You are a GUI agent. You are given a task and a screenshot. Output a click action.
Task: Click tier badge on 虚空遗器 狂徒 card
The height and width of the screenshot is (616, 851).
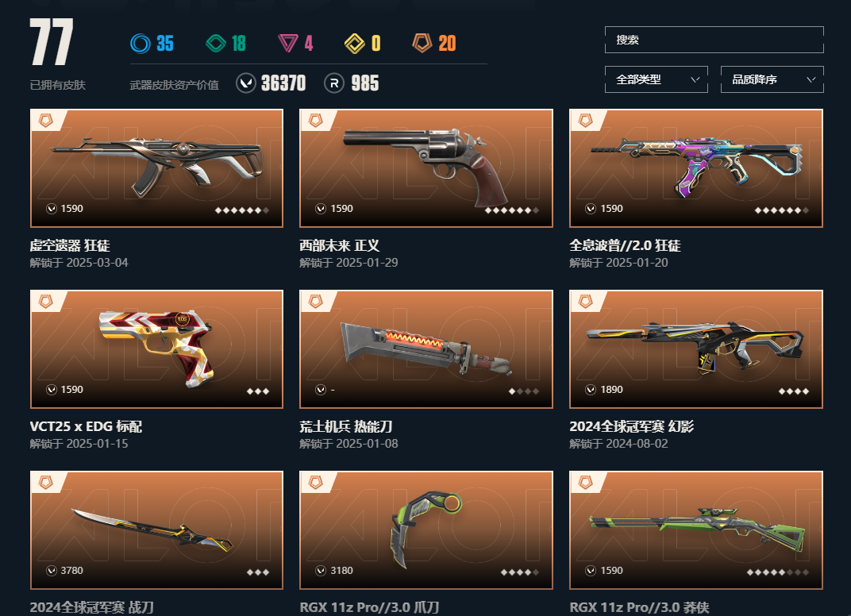coord(46,121)
